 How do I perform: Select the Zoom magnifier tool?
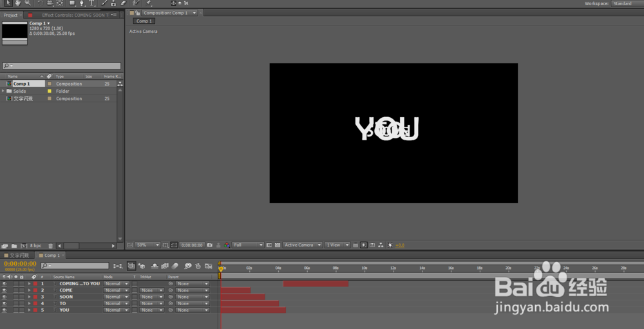28,3
